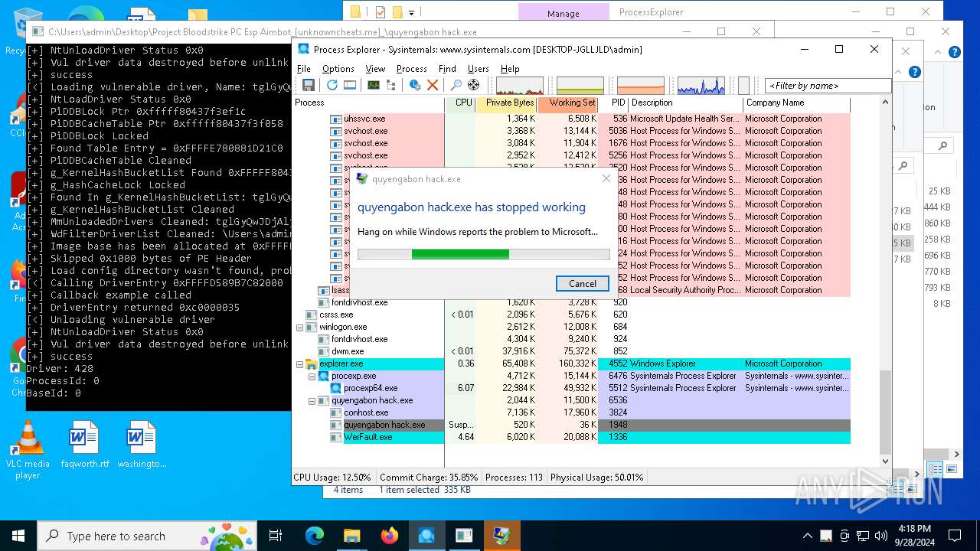Open Firefox from the taskbar
980x551 pixels.
(389, 536)
